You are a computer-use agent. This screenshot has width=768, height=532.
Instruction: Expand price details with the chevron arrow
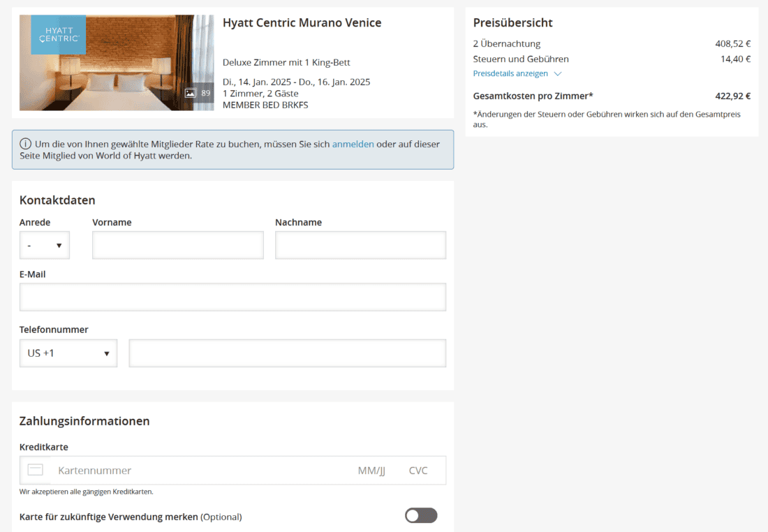point(557,74)
